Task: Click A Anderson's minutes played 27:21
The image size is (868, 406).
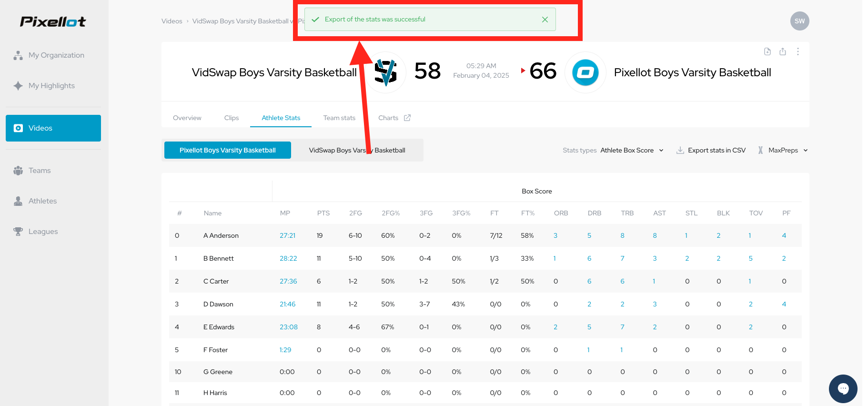Action: [x=288, y=235]
